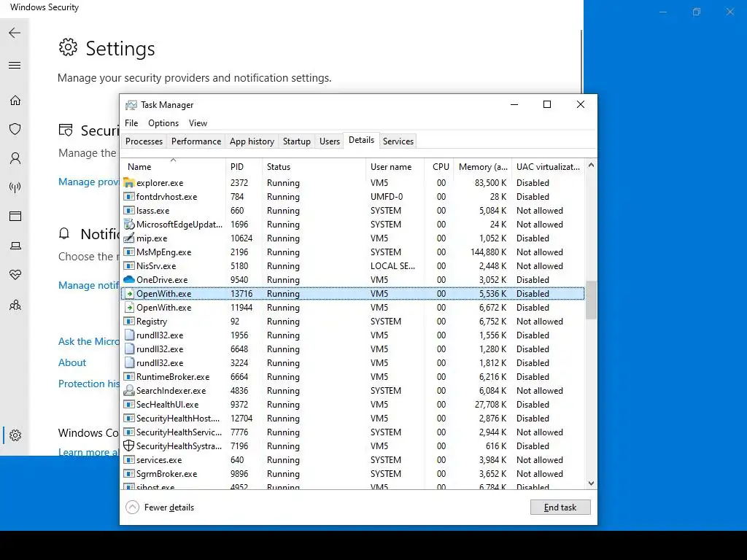Image resolution: width=747 pixels, height=560 pixels.
Task: Switch to Performance tab
Action: (x=196, y=141)
